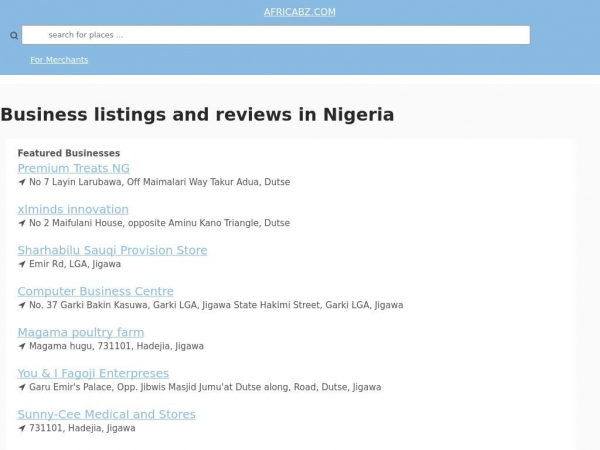Open Sunny-Cee Medical and Stores listing

click(106, 414)
